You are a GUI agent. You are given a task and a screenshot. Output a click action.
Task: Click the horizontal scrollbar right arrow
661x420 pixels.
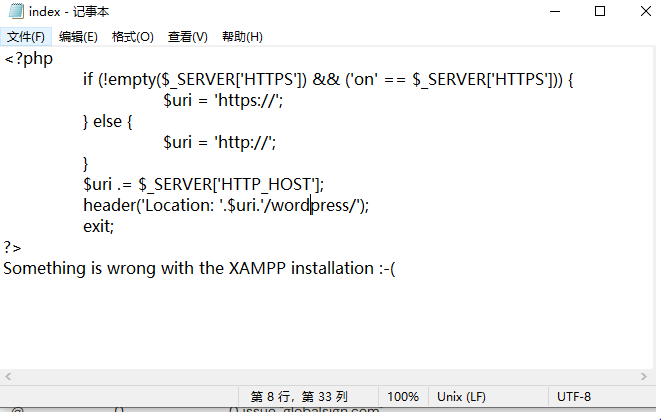click(x=643, y=376)
